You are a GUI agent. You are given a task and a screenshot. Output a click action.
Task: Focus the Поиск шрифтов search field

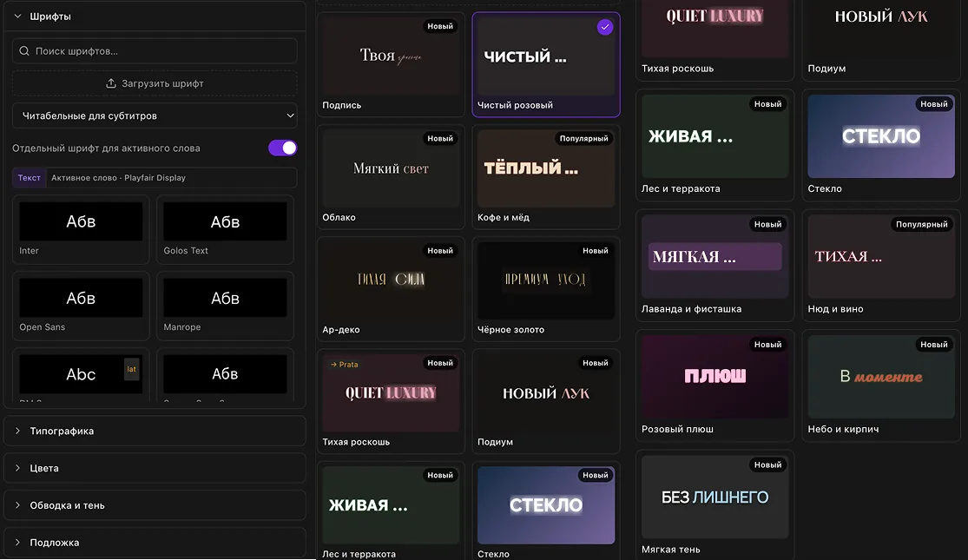point(155,51)
